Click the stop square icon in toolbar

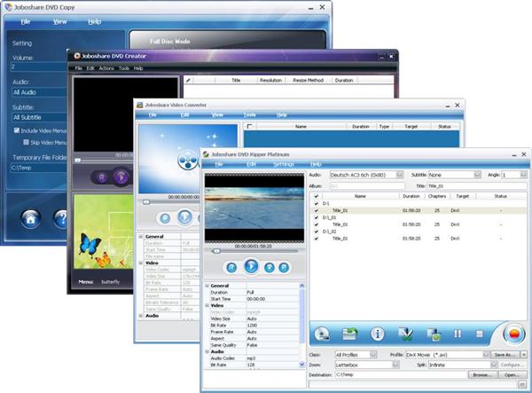(x=480, y=334)
